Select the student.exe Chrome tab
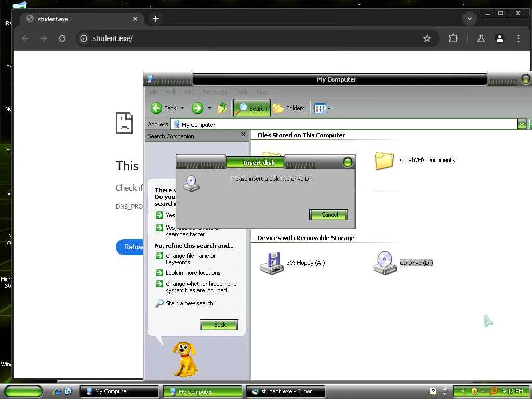Screen dimensions: 532x399 point(82,19)
